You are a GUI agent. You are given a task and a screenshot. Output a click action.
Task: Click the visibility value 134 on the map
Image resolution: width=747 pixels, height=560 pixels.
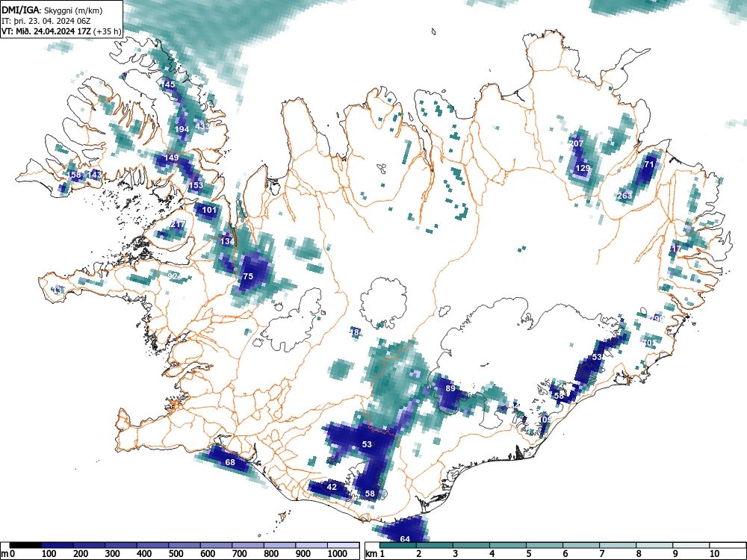tap(227, 241)
